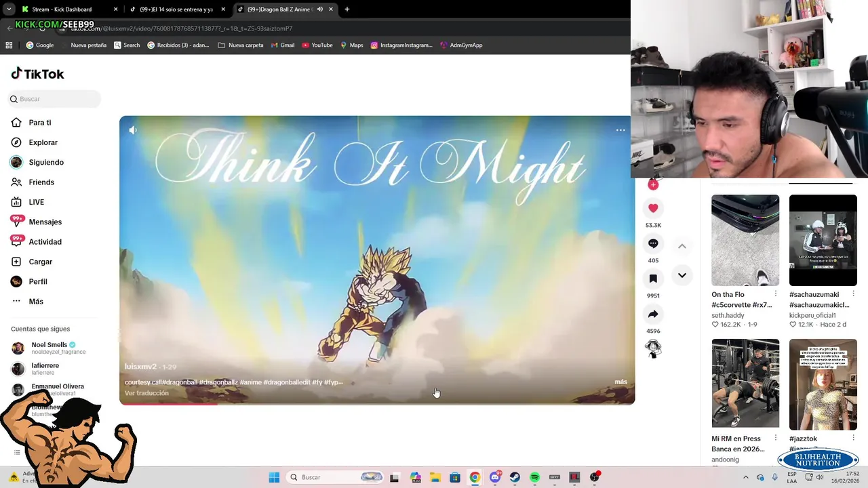Open the Maps bookmark
This screenshot has height=488, width=868.
tap(352, 45)
